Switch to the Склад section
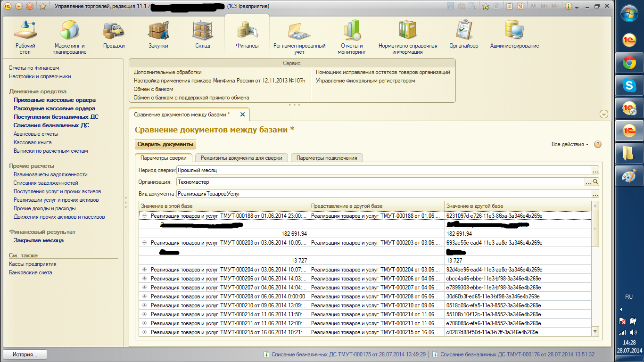The height and width of the screenshot is (362, 644). [x=203, y=35]
